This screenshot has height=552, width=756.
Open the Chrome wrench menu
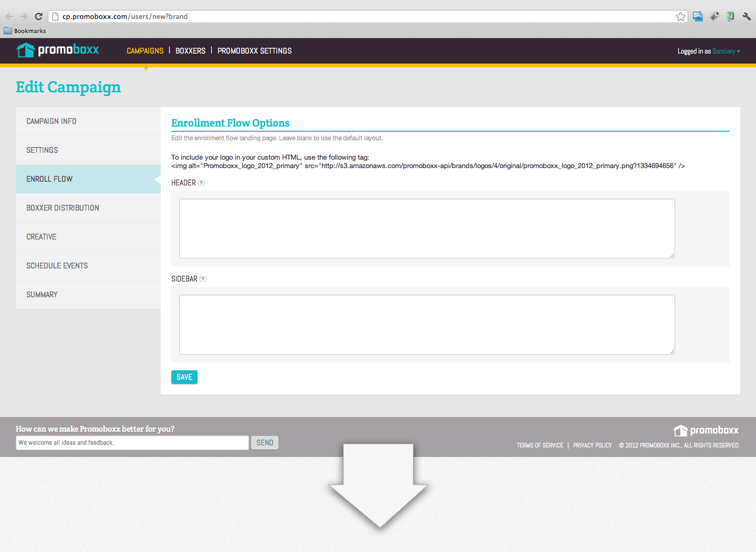[747, 16]
